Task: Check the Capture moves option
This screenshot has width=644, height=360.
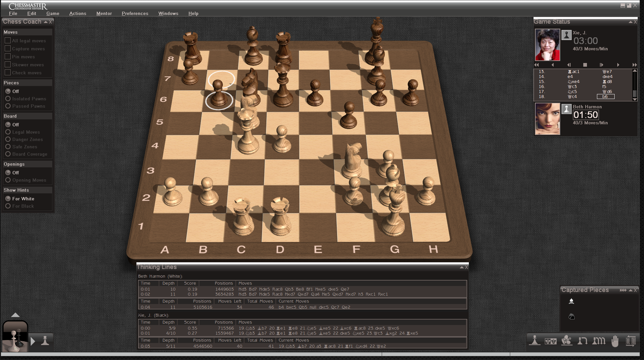Action: 8,48
